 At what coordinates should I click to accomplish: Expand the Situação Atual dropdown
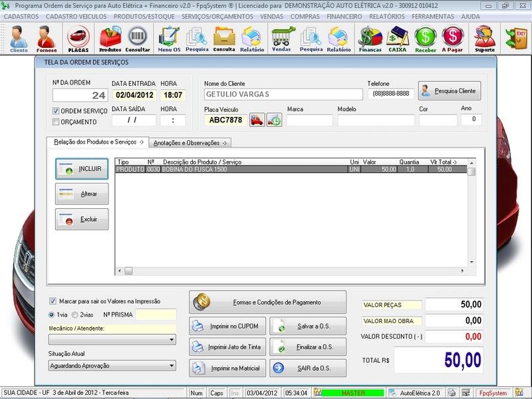click(172, 365)
